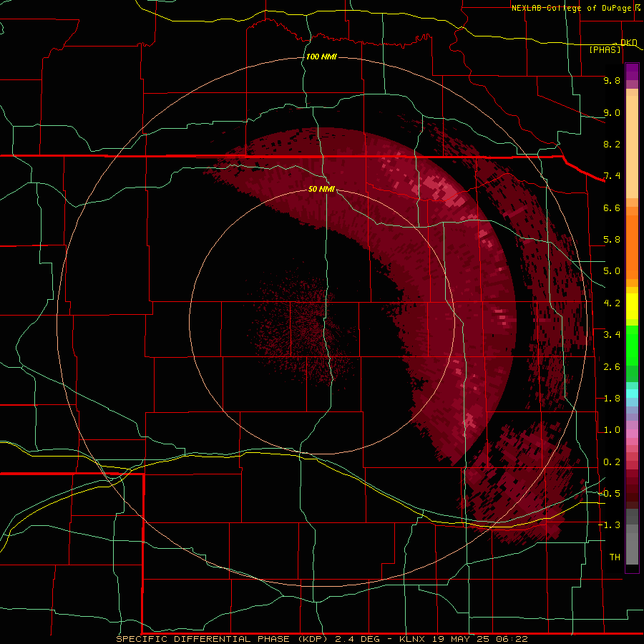Click the green segment of color bar

(x=632, y=346)
